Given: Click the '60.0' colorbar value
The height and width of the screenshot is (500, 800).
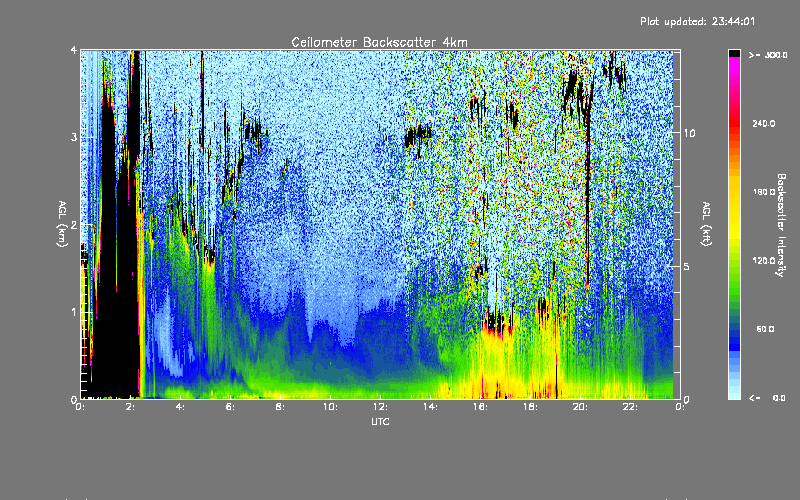Looking at the screenshot, I should 765,329.
